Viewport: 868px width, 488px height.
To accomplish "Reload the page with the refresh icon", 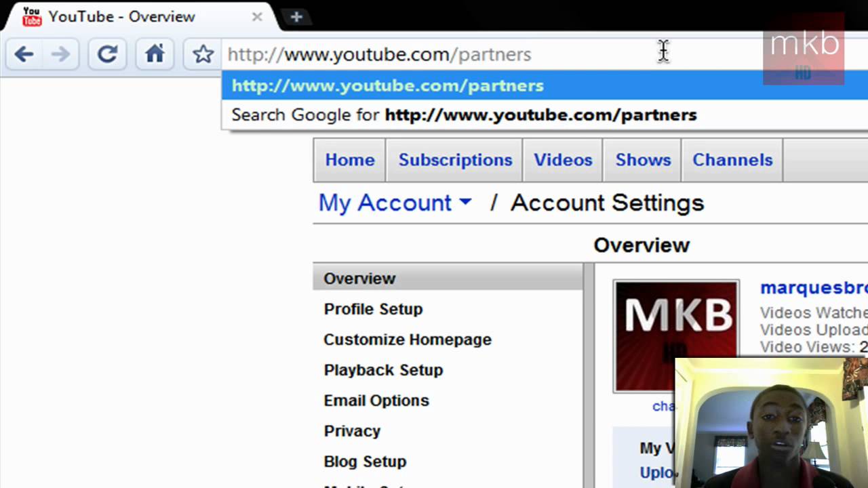I will 107,54.
